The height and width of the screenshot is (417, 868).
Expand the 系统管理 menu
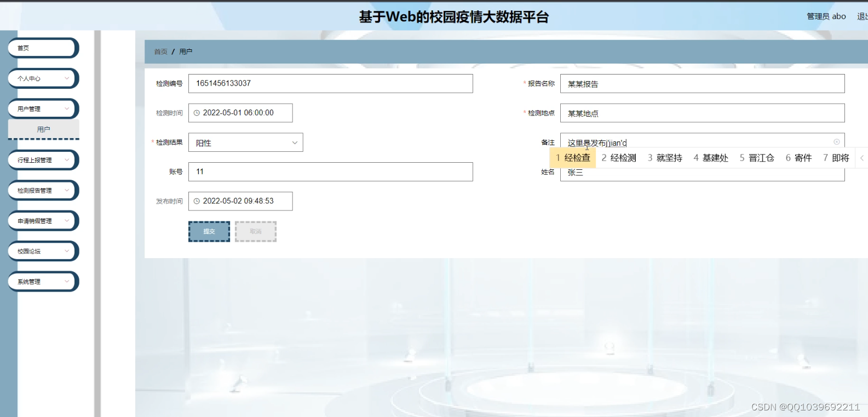(43, 282)
